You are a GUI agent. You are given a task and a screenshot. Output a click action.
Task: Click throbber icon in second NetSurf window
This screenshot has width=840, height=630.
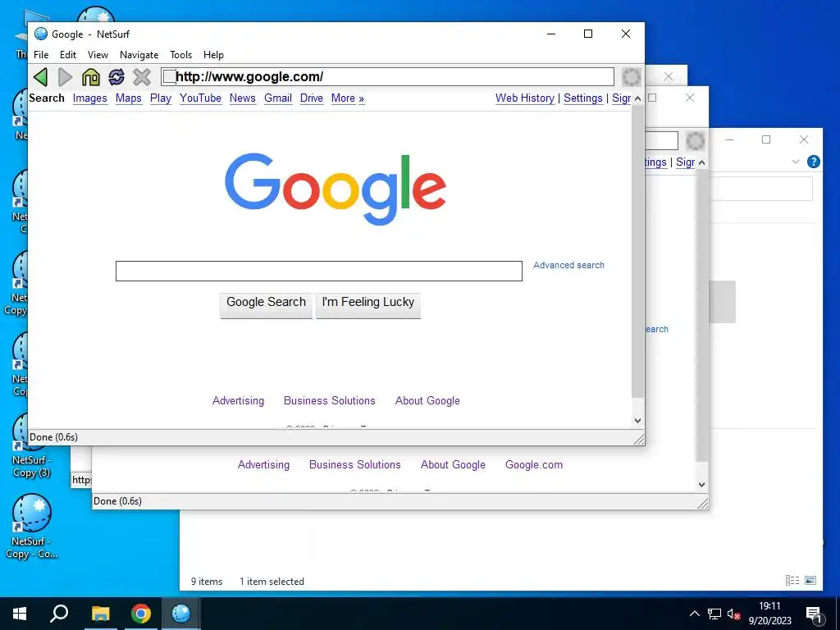(696, 141)
